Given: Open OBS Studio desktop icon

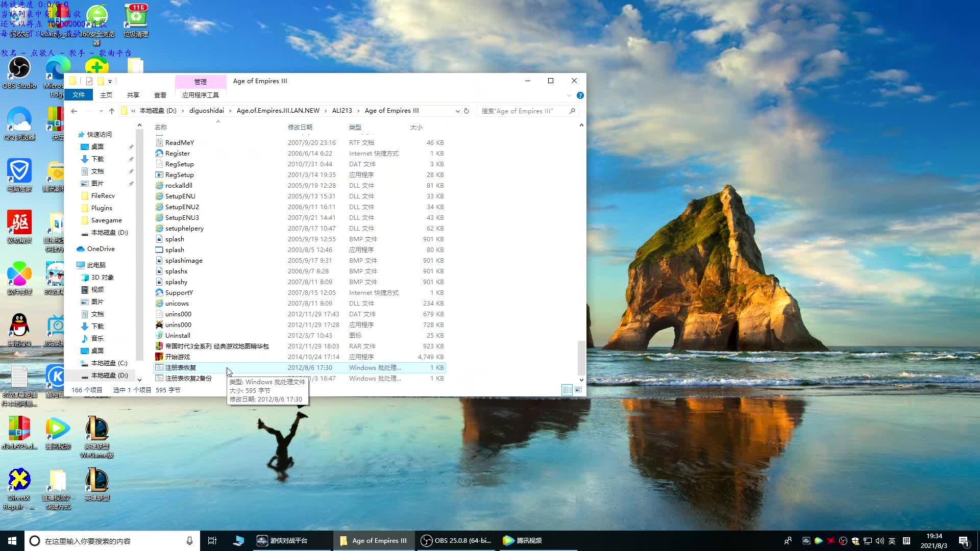Looking at the screenshot, I should pyautogui.click(x=19, y=72).
